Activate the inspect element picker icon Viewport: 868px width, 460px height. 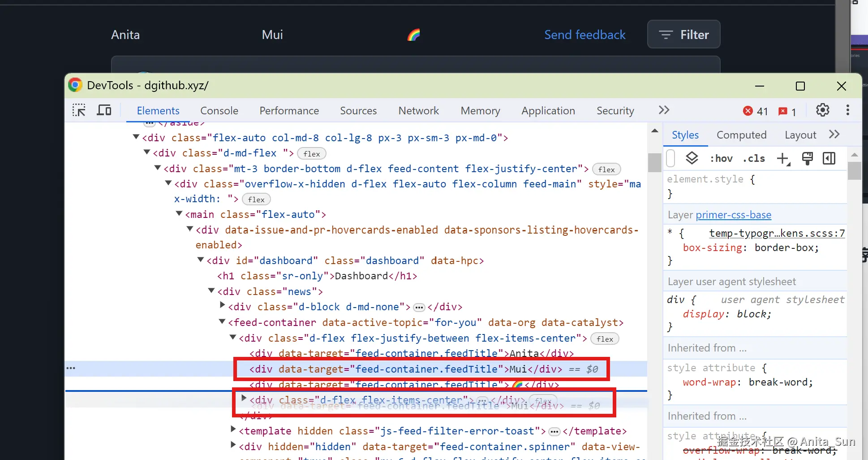(79, 110)
